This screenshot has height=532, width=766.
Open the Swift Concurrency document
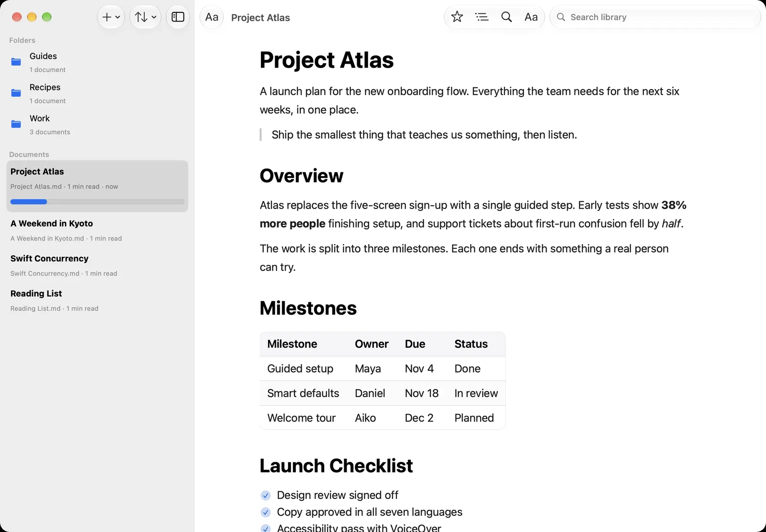point(97,265)
